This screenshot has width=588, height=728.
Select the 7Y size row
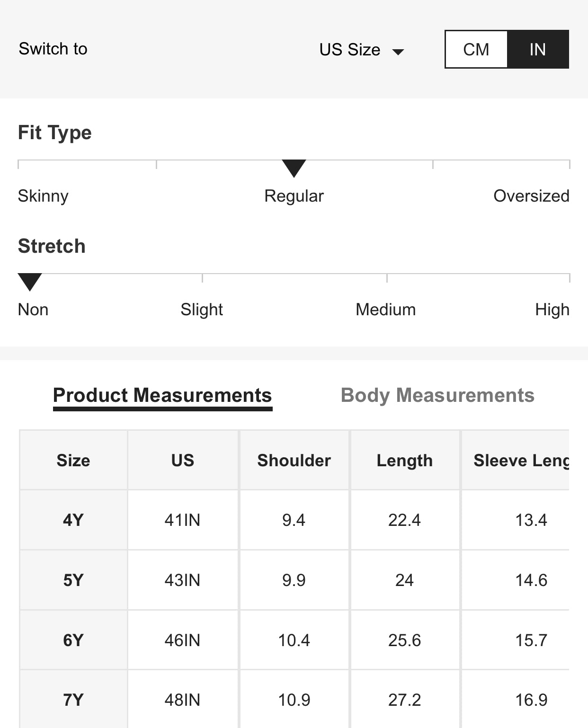(x=294, y=699)
